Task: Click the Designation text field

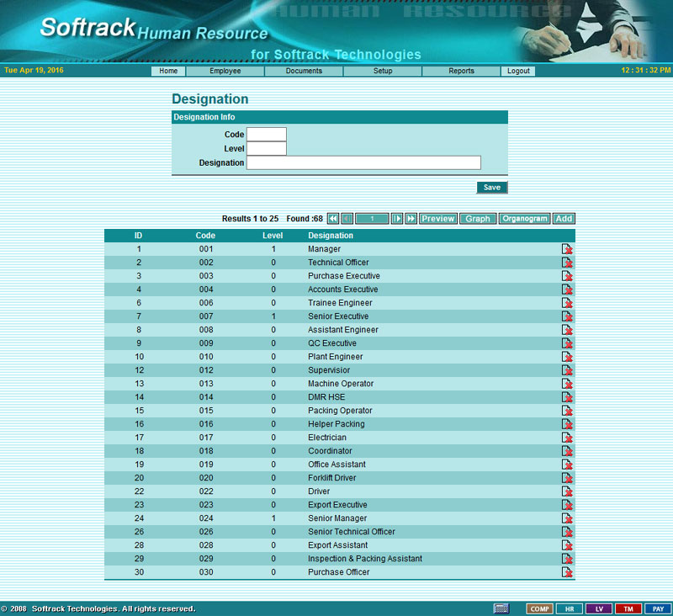Action: pyautogui.click(x=363, y=162)
